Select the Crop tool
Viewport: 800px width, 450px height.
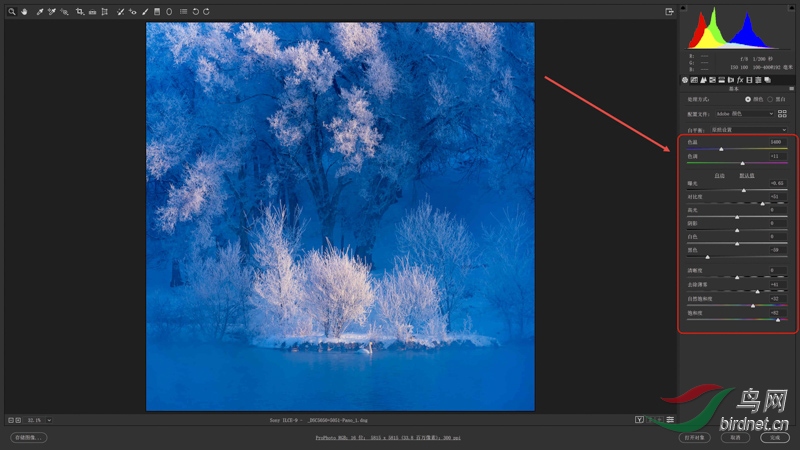(x=80, y=11)
